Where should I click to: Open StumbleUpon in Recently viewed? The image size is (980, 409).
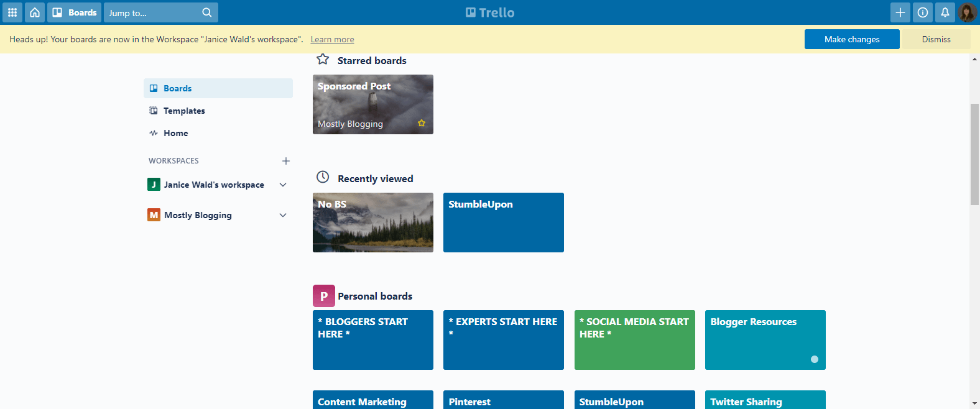[x=504, y=223]
